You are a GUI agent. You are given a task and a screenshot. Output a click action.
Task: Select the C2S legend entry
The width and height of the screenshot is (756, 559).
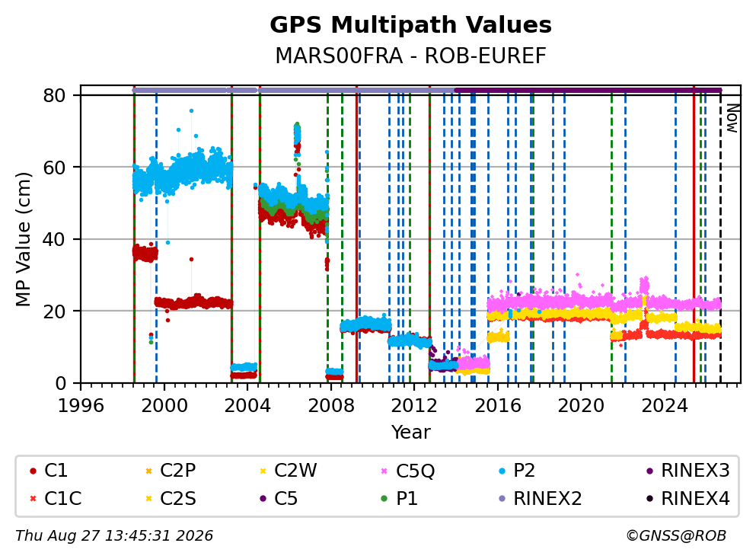[171, 499]
